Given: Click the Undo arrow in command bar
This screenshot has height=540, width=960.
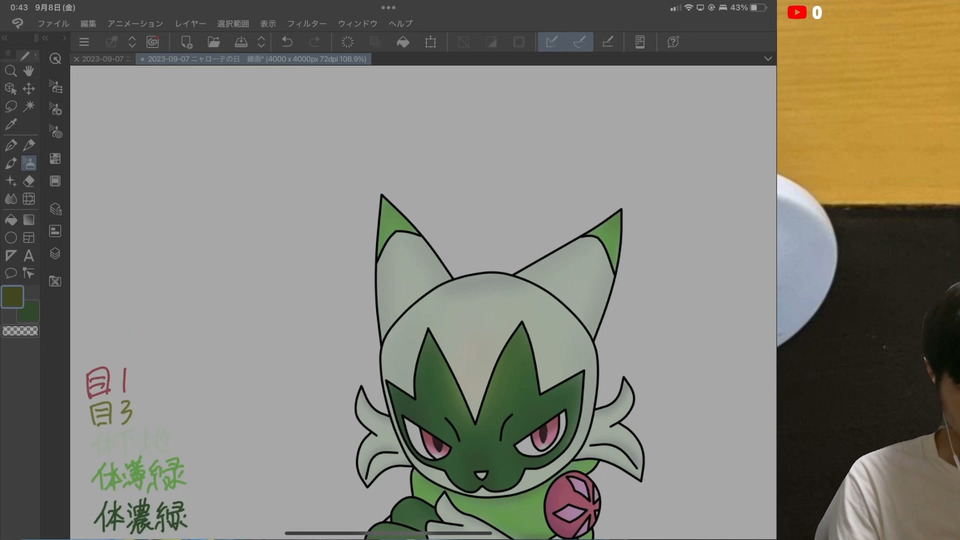Looking at the screenshot, I should 287,42.
